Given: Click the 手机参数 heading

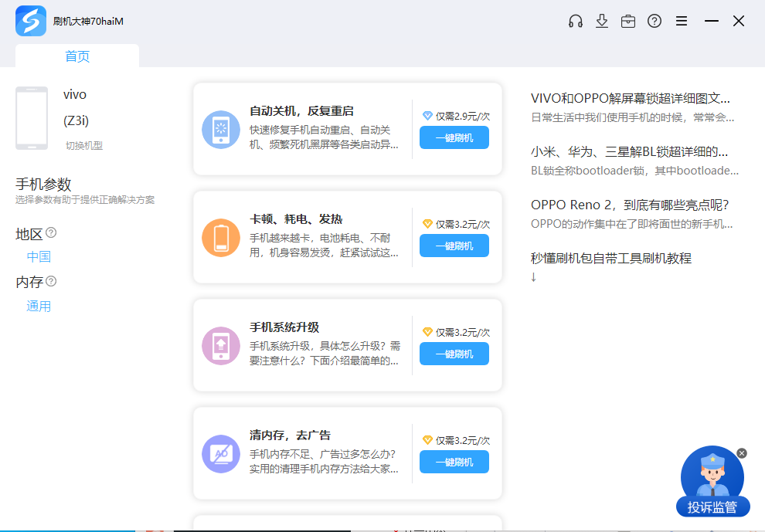Looking at the screenshot, I should tap(43, 185).
